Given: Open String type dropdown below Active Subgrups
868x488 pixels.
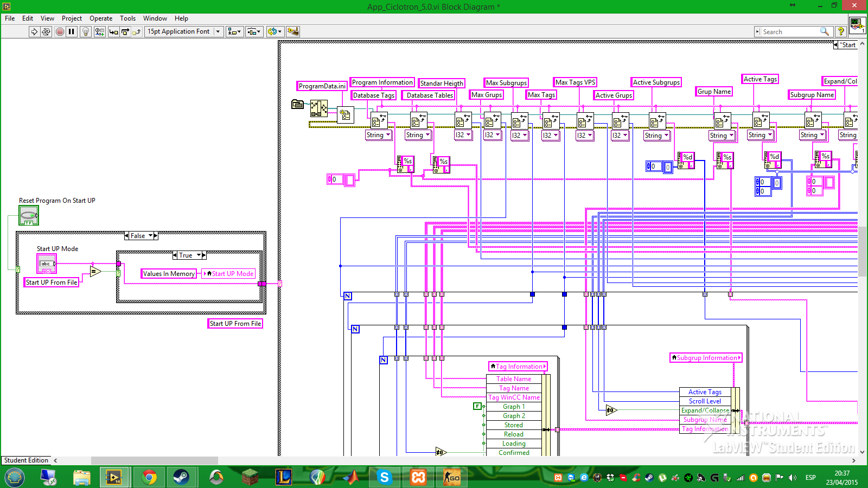Looking at the screenshot, I should tap(657, 136).
